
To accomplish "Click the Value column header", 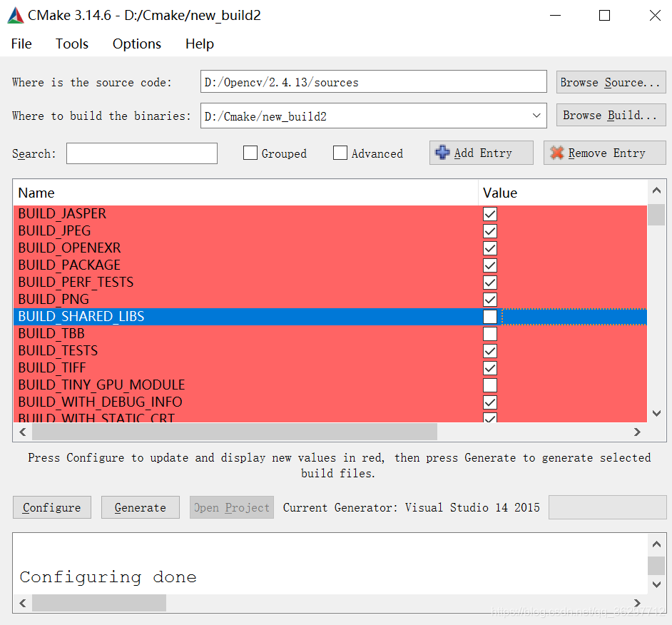I will (x=562, y=193).
